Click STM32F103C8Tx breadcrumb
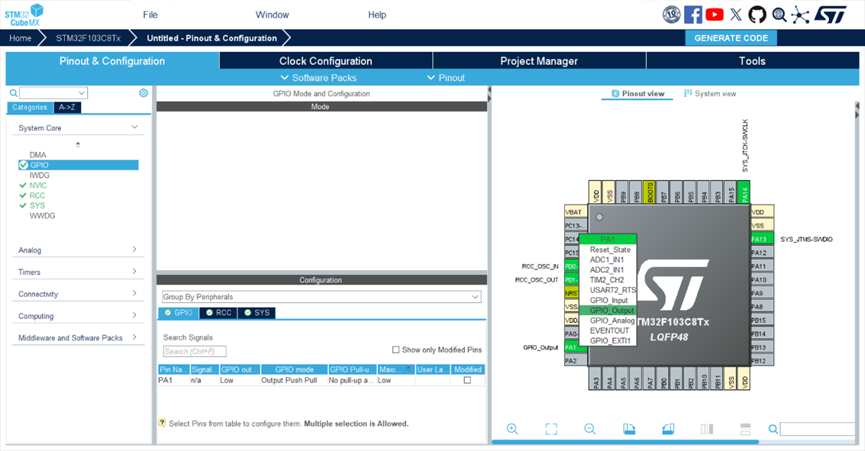This screenshot has width=865, height=451. coord(88,38)
